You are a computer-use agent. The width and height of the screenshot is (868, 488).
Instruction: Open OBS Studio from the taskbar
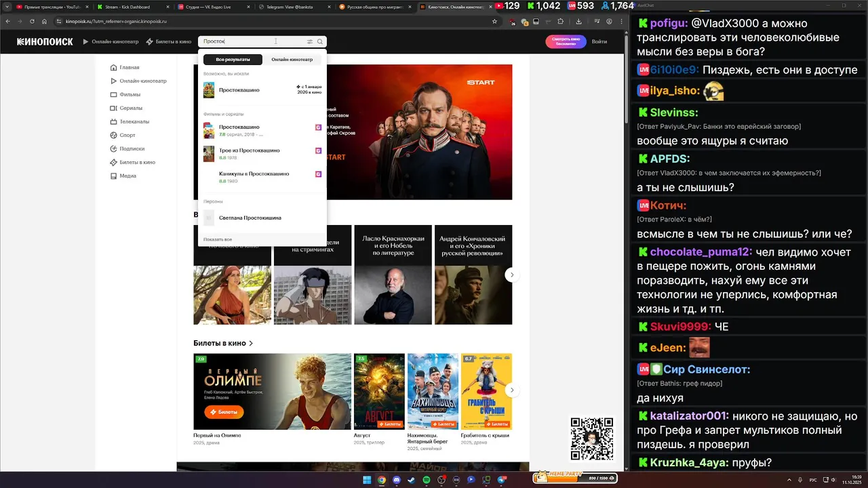(x=441, y=480)
